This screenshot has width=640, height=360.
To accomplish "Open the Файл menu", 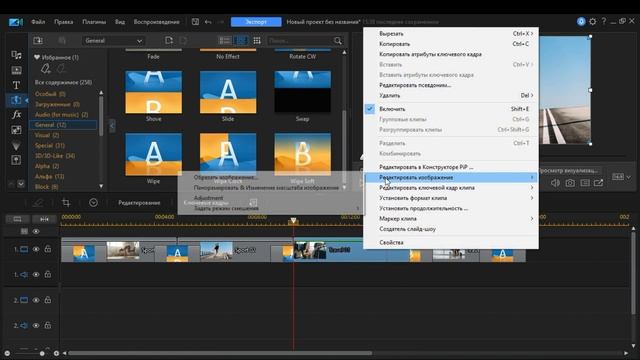I will [x=38, y=22].
